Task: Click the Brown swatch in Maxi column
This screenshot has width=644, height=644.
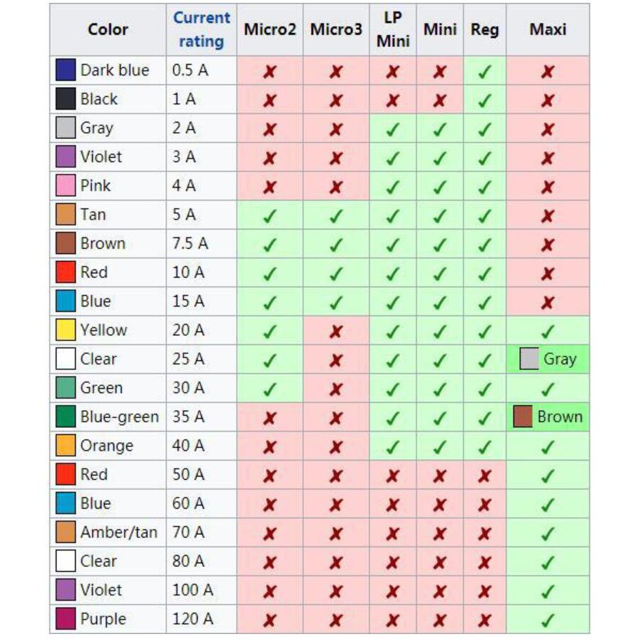Action: coord(523,417)
